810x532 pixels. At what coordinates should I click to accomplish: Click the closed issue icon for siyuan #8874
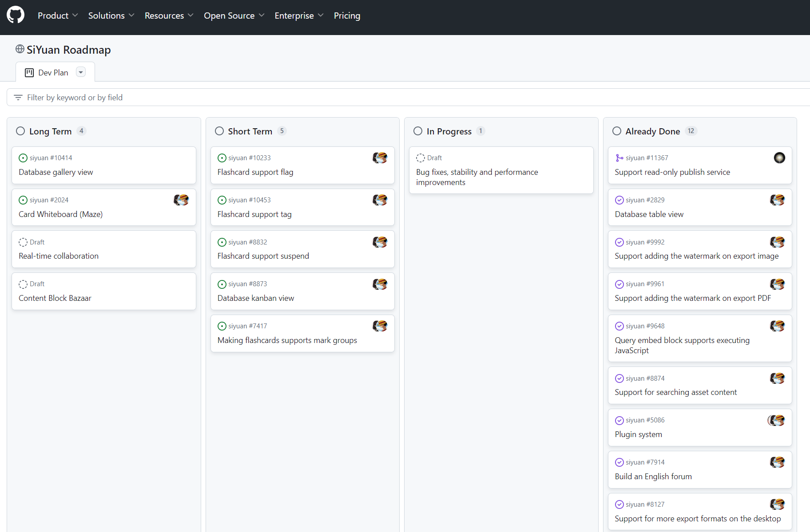(619, 378)
